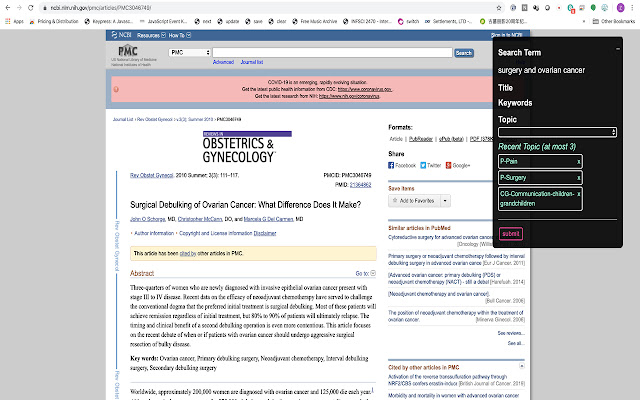Click the Rev Obstet Gynecol journal link
The height and width of the screenshot is (400, 640).
[x=152, y=175]
